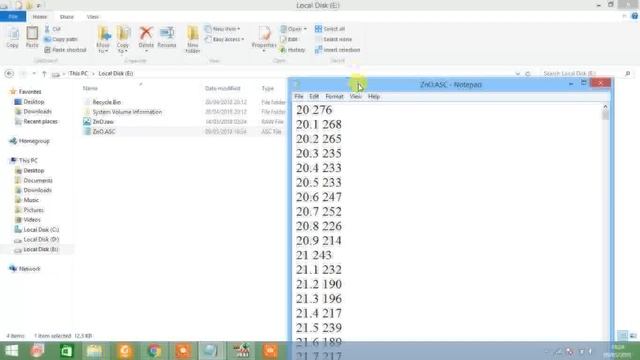The image size is (640, 360).
Task: Select Downloads under Favorites
Action: click(37, 111)
